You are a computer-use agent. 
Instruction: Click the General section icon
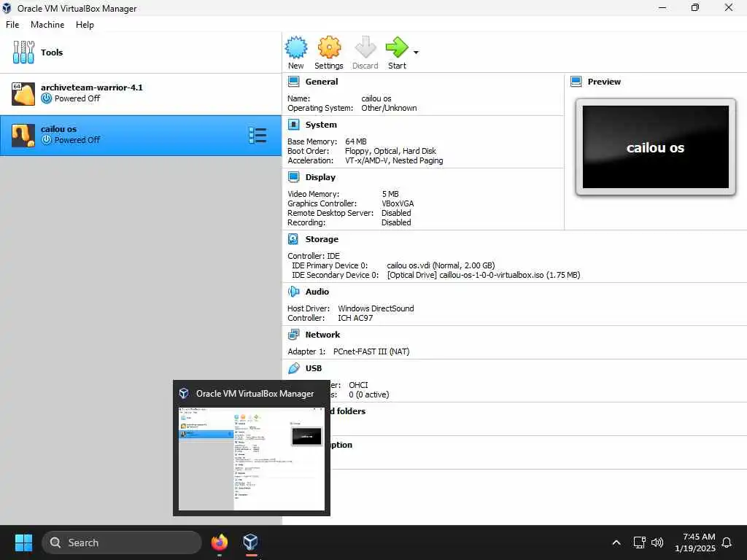tap(293, 82)
